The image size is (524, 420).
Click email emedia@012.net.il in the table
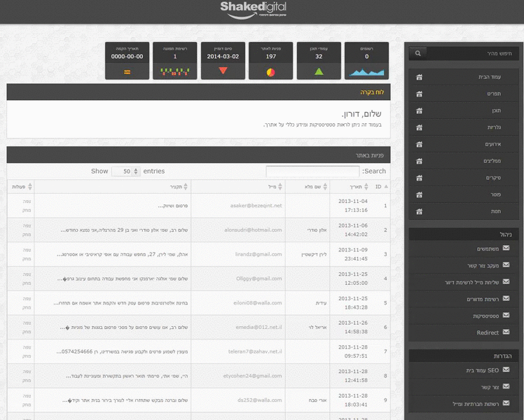(x=258, y=328)
